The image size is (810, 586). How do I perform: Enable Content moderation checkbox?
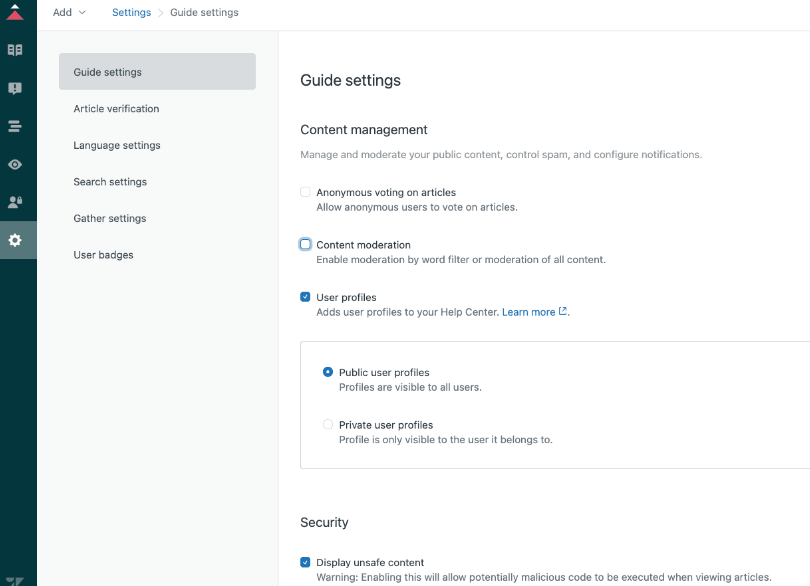pyautogui.click(x=305, y=244)
